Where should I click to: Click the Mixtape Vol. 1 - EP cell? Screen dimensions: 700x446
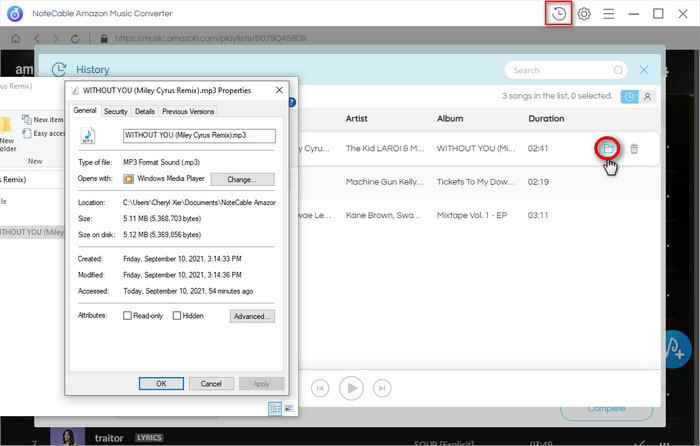click(472, 216)
